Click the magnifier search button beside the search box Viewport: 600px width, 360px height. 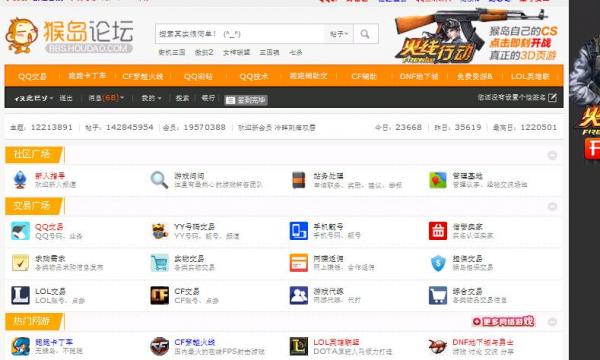point(365,34)
